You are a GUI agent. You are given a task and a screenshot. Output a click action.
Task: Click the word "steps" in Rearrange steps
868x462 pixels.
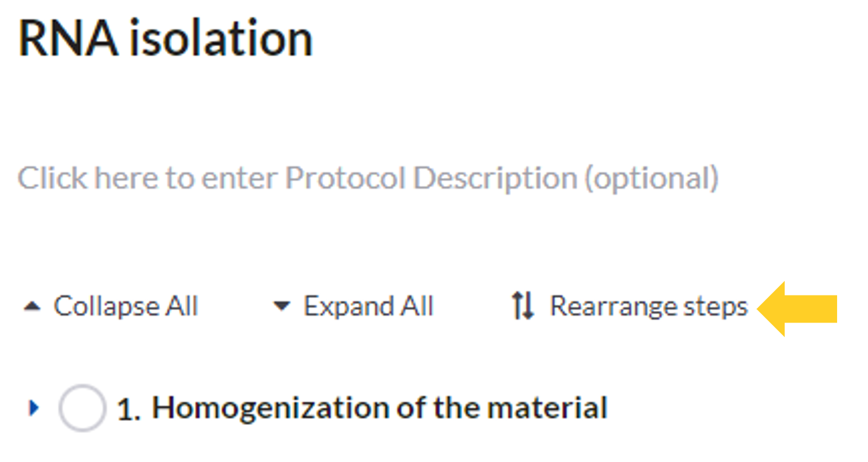(715, 307)
